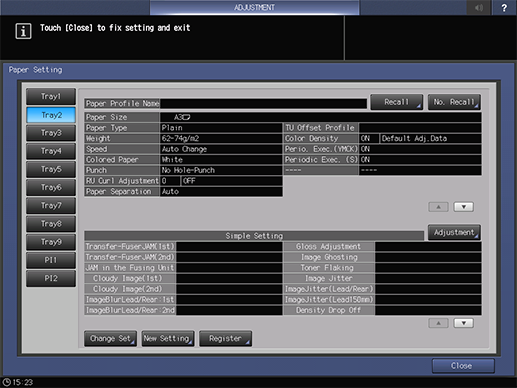517x388 pixels.
Task: Click Transfer-FuserJAM(1st) row
Action: 183,247
